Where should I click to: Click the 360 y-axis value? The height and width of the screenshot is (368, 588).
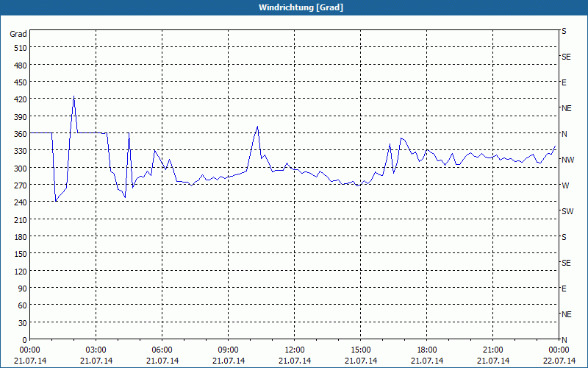click(21, 134)
